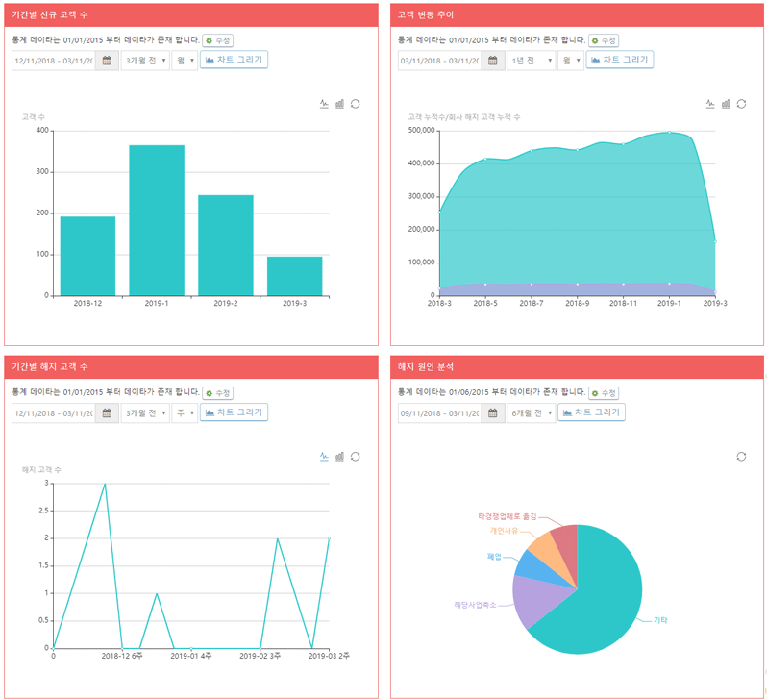Click 수정 button in 고객 변동 추이 panel
The height and width of the screenshot is (700, 767).
tap(604, 40)
